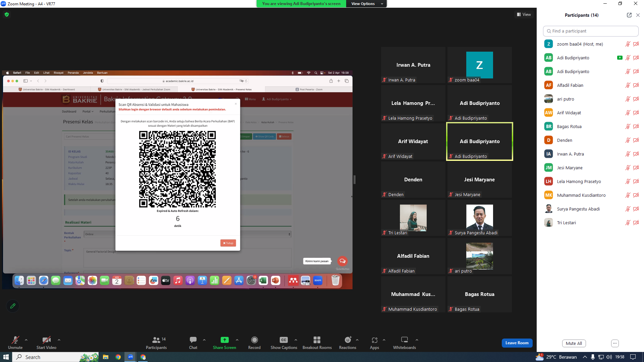Click the LH avatar for Lela Hamong Prasetyo
644x362 pixels.
pyautogui.click(x=548, y=181)
